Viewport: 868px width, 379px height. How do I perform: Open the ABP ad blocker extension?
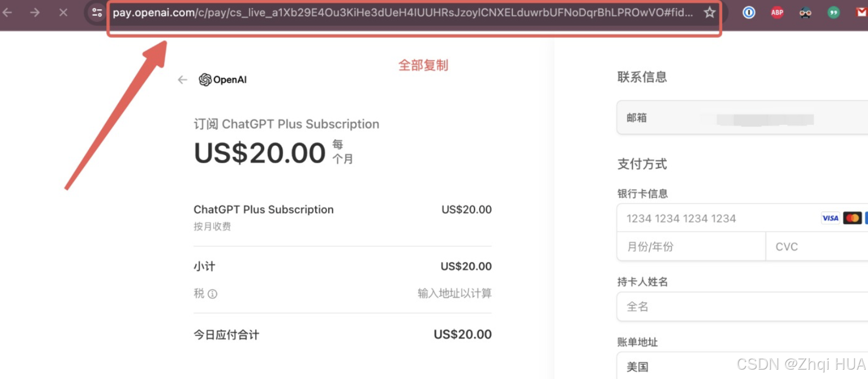pyautogui.click(x=777, y=12)
